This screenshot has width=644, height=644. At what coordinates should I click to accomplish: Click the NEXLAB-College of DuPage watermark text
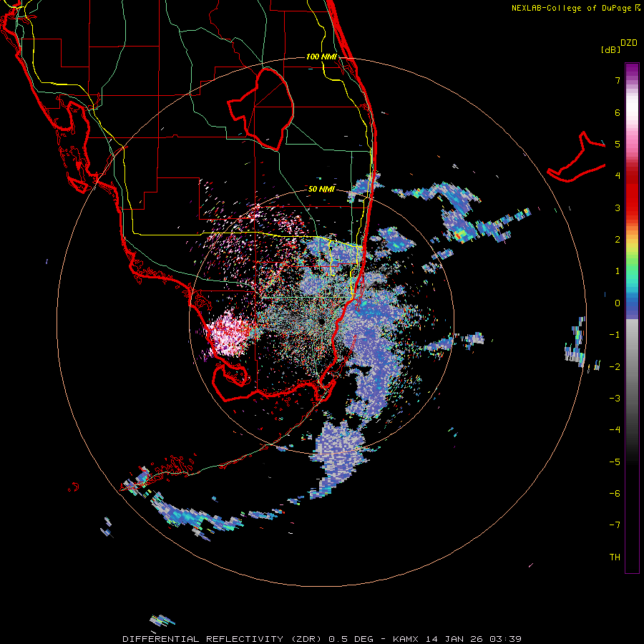click(x=575, y=8)
